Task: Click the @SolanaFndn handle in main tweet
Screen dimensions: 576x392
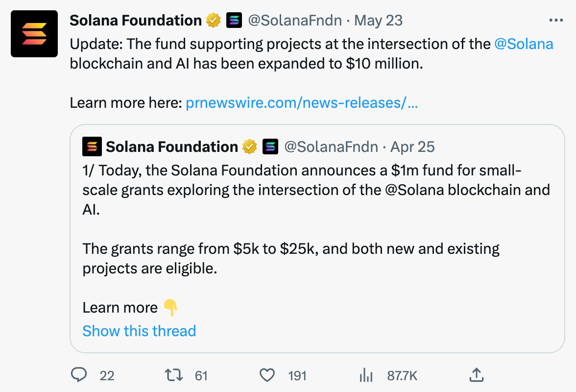Action: 294,21
